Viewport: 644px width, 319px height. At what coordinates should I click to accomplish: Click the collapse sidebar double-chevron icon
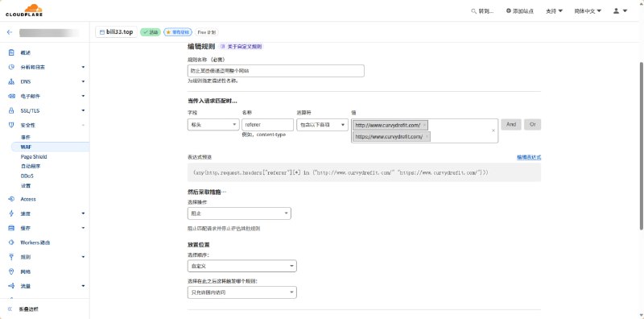[x=10, y=309]
